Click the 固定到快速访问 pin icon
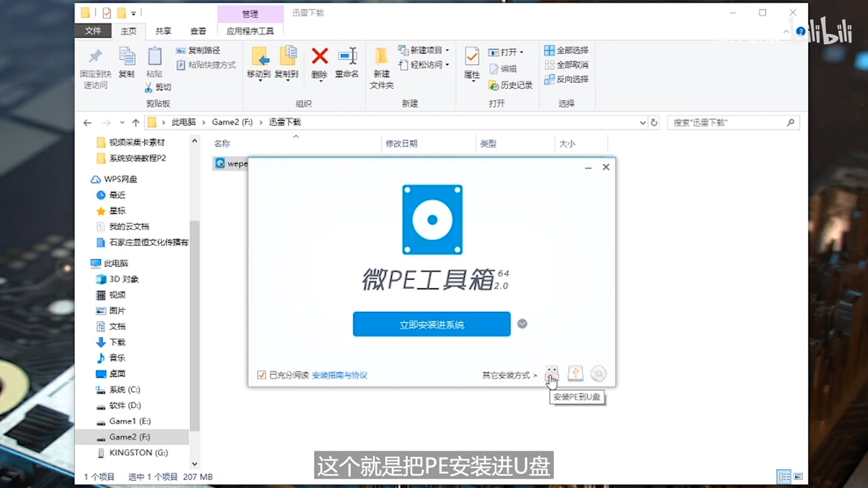The width and height of the screenshot is (868, 488). tap(96, 56)
